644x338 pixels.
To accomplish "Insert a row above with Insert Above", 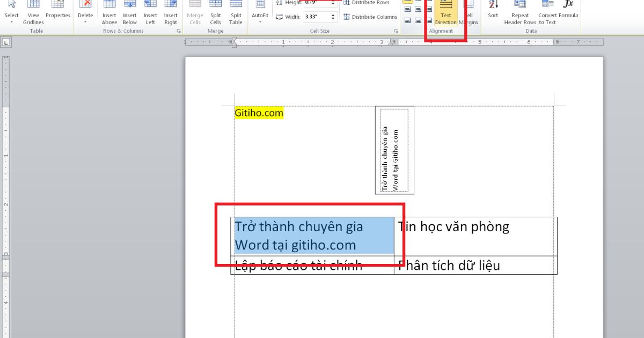I will (x=109, y=12).
